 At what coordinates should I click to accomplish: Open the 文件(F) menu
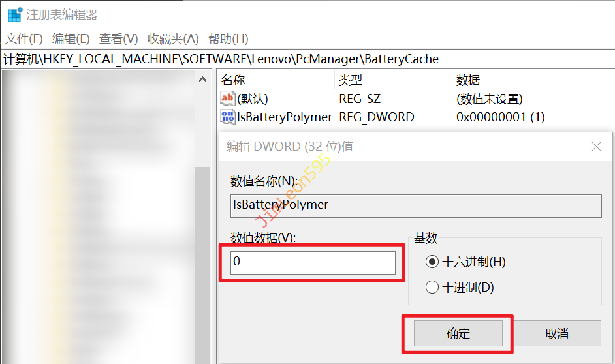(24, 39)
